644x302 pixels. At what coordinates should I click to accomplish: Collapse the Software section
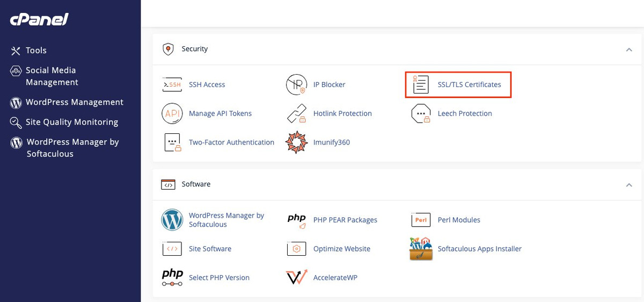pyautogui.click(x=629, y=185)
